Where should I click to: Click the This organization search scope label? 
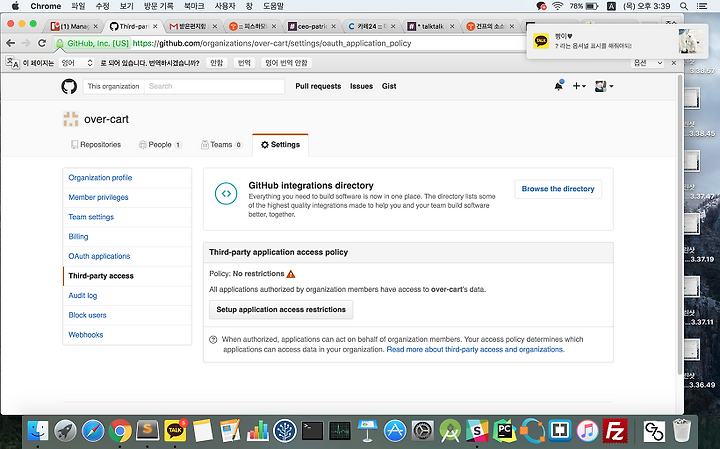pos(113,86)
